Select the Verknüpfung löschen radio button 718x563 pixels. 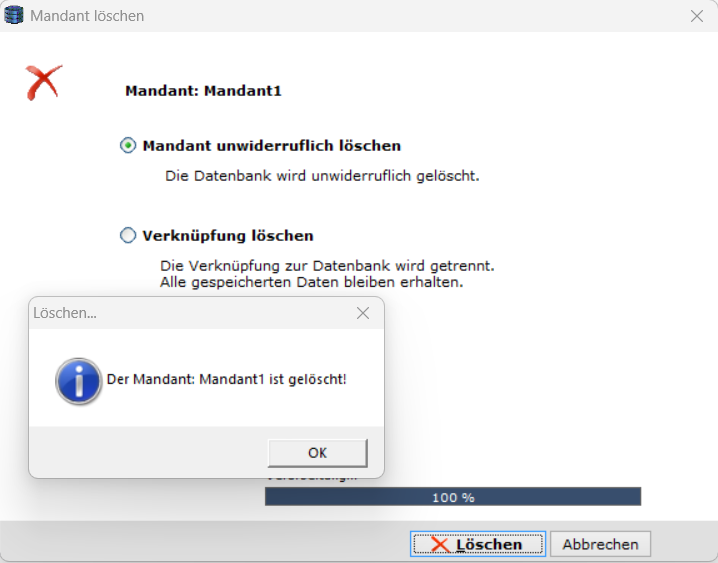128,235
